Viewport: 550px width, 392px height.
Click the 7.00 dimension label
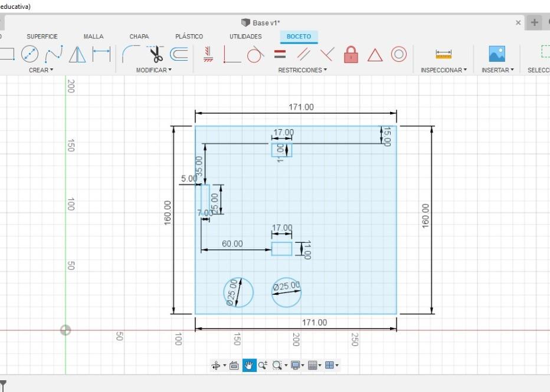pyautogui.click(x=205, y=213)
